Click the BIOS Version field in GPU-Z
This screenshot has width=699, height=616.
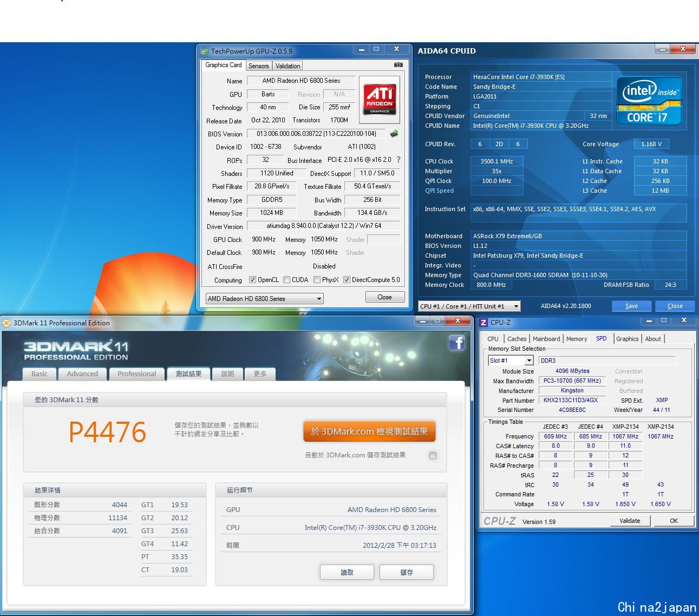point(316,133)
